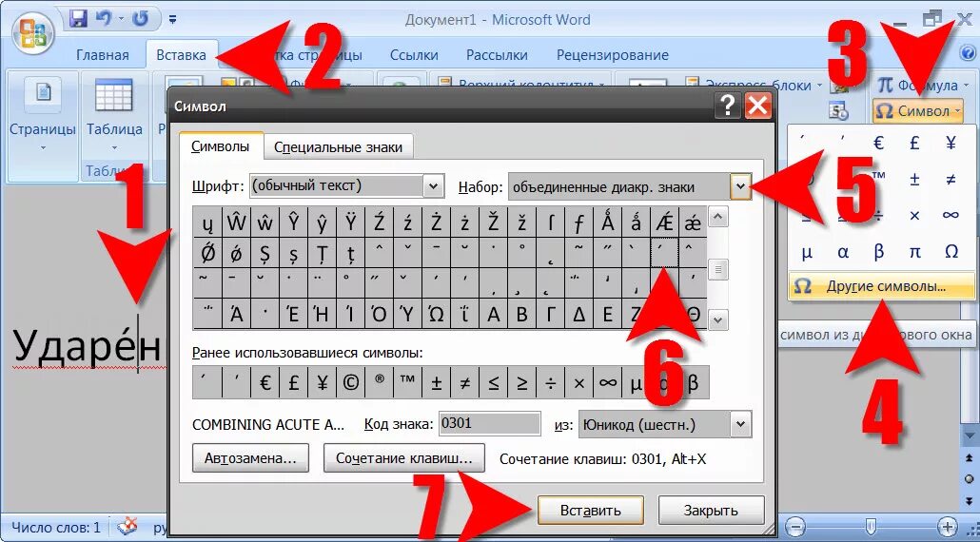The height and width of the screenshot is (542, 980).
Task: Pick ≤ from recently used symbols
Action: click(x=493, y=383)
